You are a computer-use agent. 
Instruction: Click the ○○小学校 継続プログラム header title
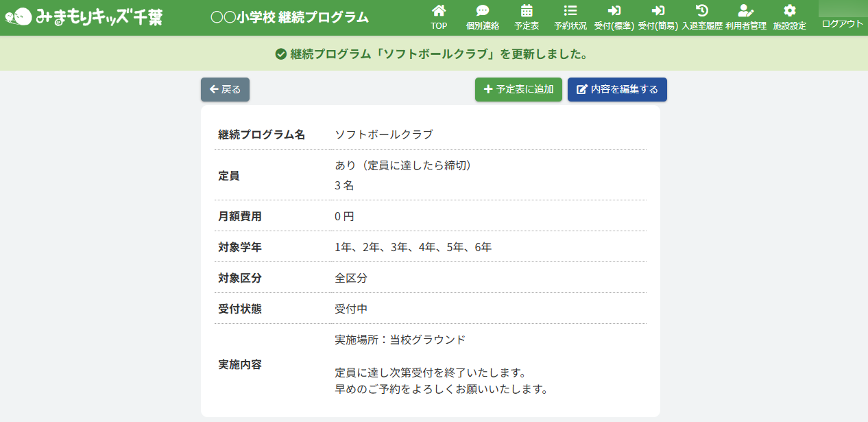point(289,17)
